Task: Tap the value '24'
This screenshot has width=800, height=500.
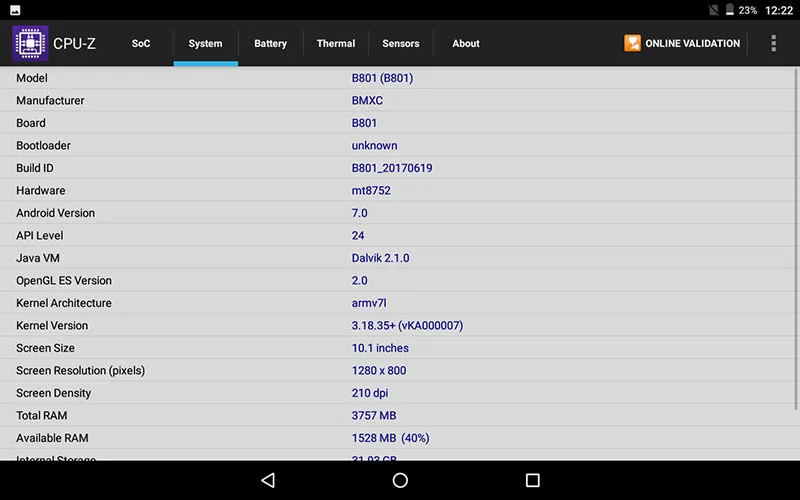Action: [x=358, y=235]
